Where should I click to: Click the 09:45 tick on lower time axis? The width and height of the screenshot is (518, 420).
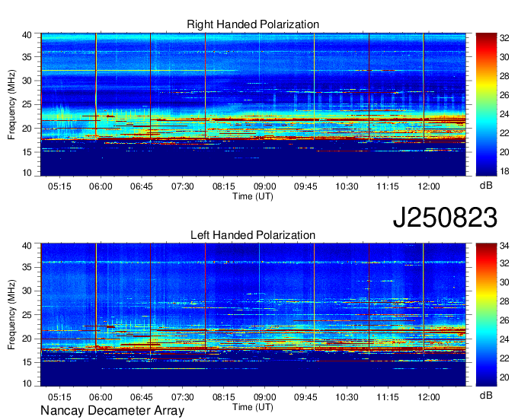(x=305, y=397)
